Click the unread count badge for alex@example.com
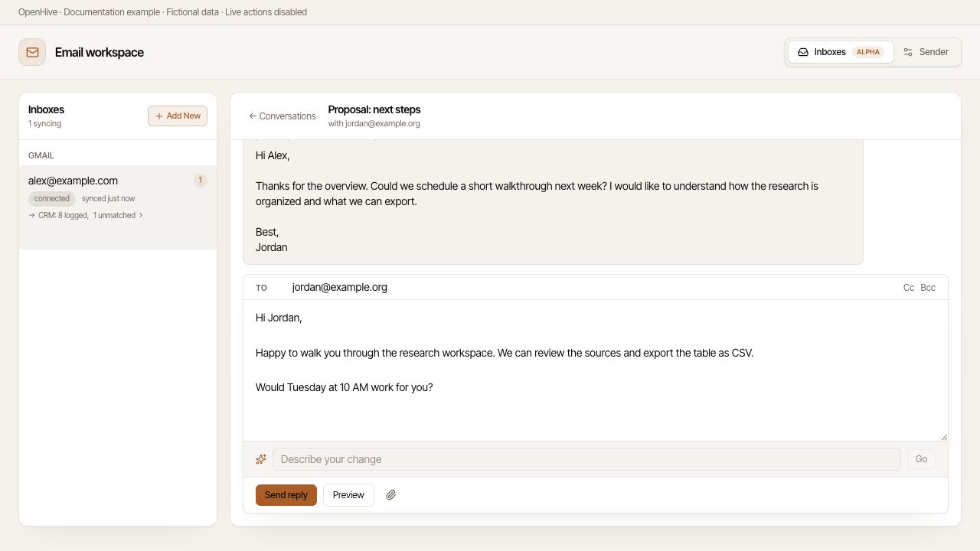The image size is (980, 551). 201,181
